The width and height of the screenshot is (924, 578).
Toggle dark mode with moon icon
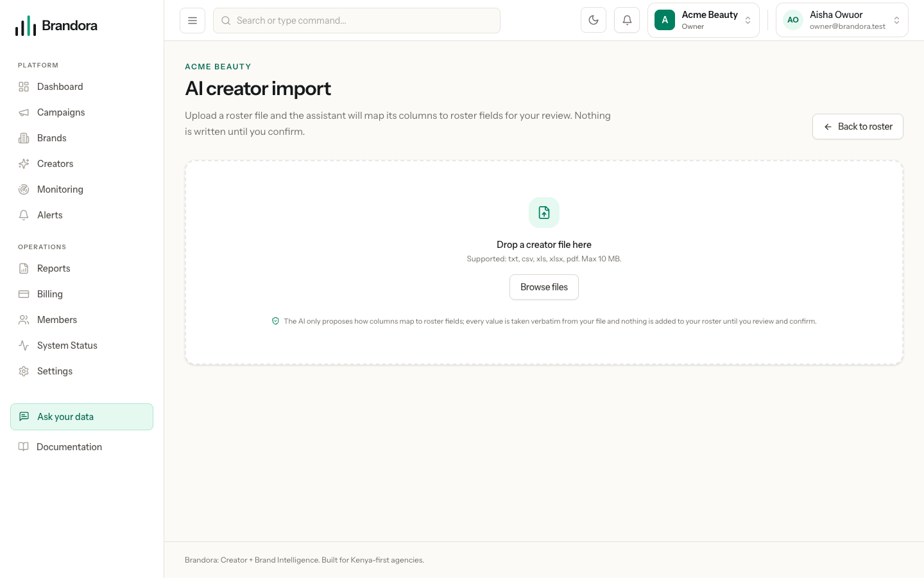tap(594, 20)
